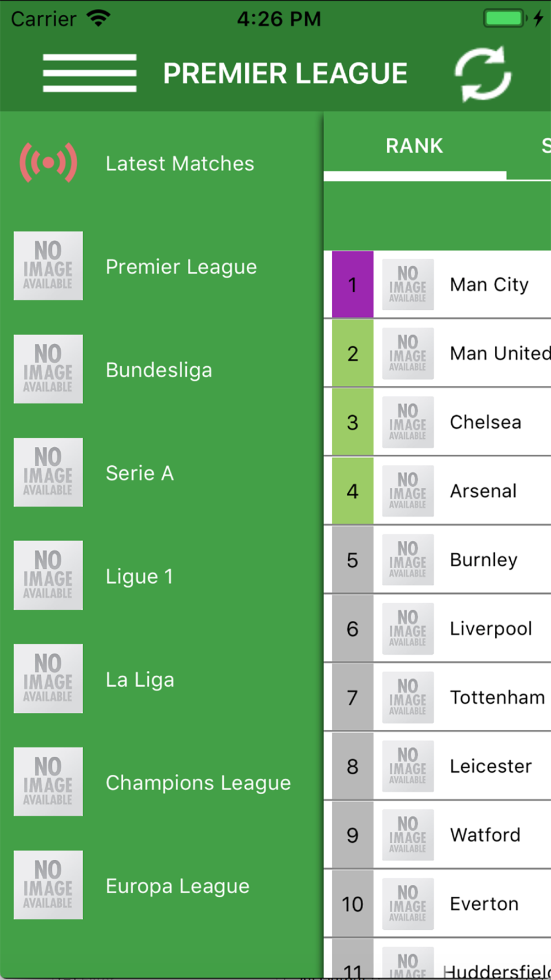Tap the purple rank 1 color box

(353, 284)
